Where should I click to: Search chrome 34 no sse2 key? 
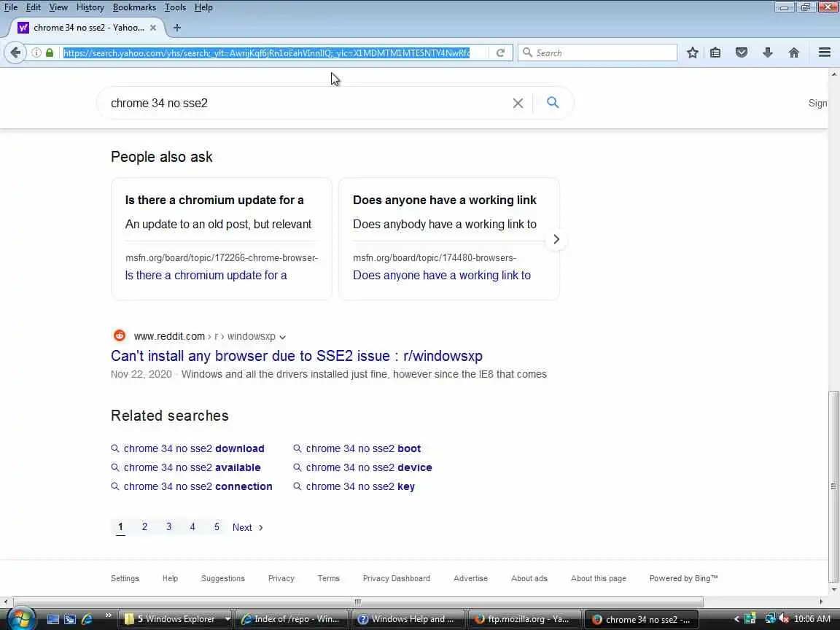tap(360, 486)
